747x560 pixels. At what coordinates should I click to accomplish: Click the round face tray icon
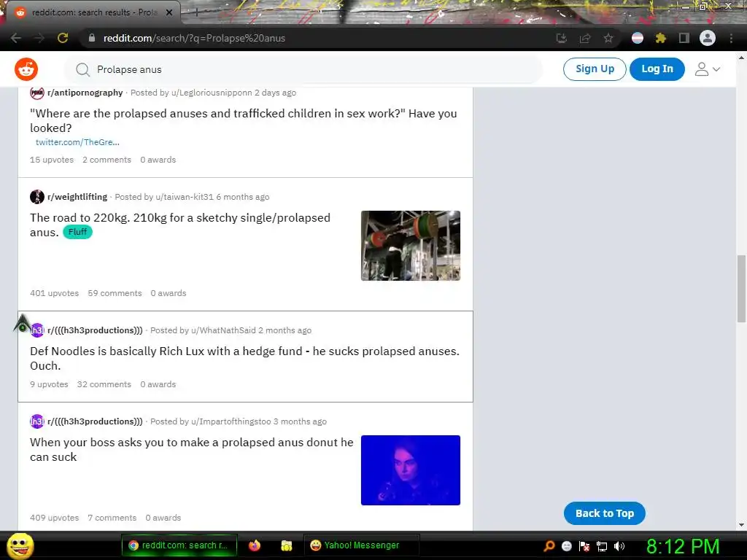(566, 546)
